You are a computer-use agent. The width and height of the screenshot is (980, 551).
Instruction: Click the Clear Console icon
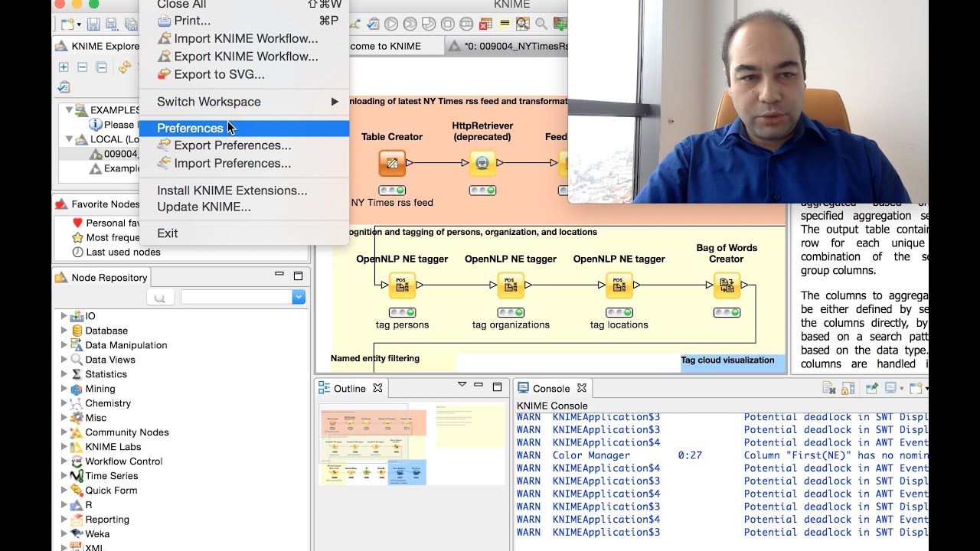(829, 389)
